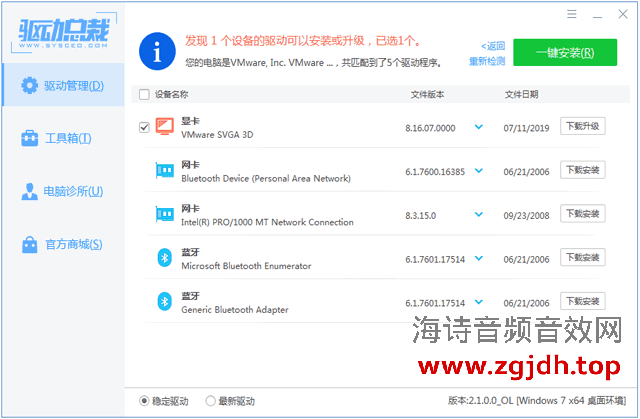The image size is (640, 419).
Task: Select the 最新驱动 radio option
Action: [x=210, y=401]
